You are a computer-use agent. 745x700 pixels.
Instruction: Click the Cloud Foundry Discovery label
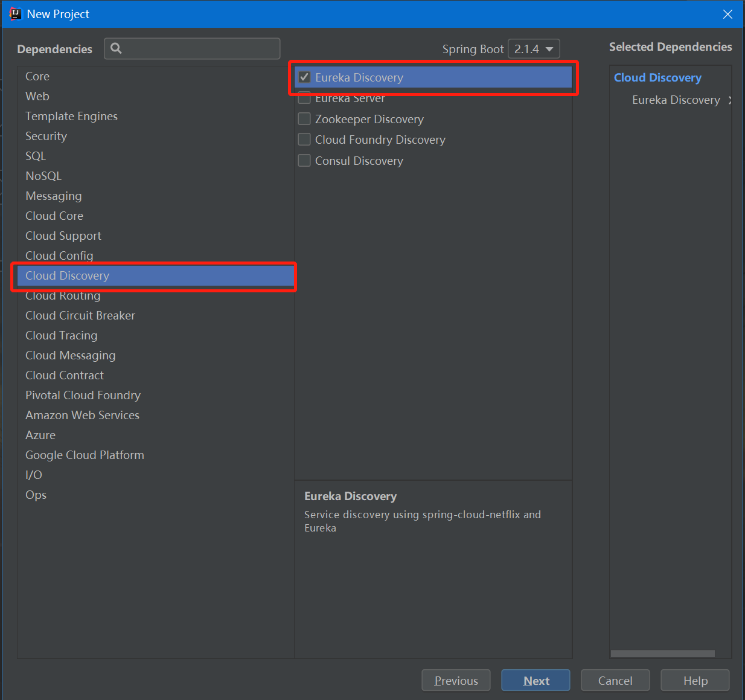(x=380, y=140)
